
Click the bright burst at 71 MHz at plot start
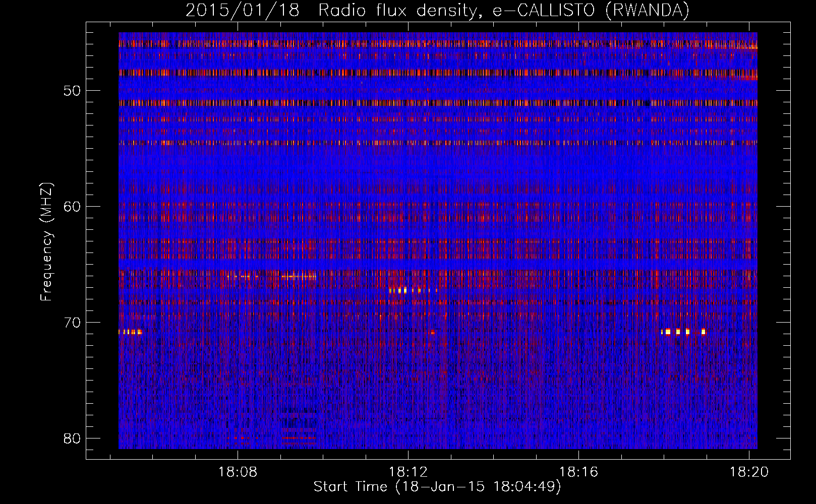point(130,332)
